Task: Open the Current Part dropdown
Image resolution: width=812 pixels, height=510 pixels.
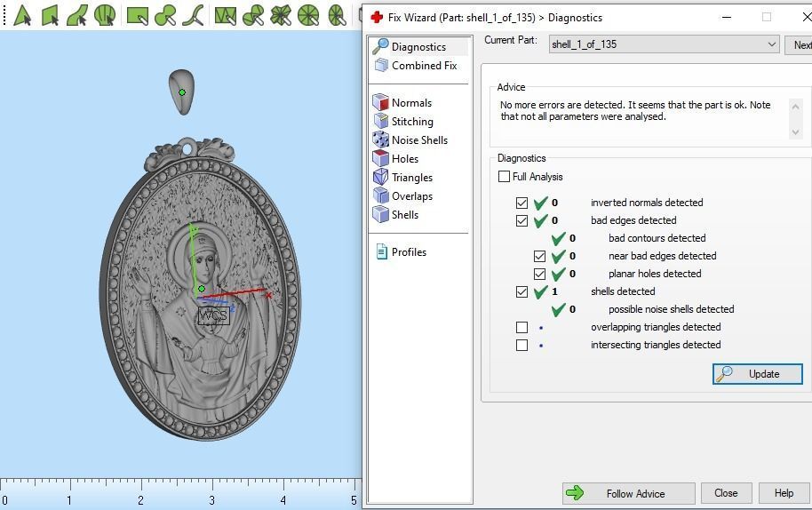Action: click(x=664, y=44)
